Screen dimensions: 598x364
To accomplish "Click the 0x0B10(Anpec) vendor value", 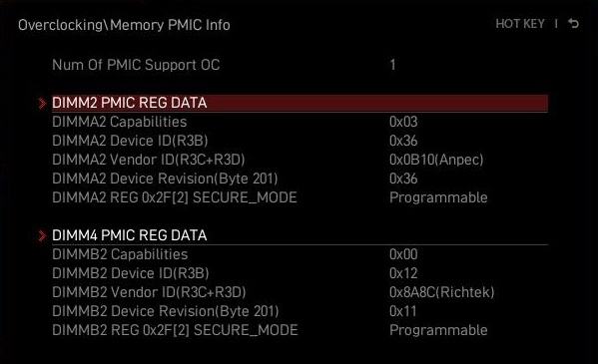I will pos(436,160).
